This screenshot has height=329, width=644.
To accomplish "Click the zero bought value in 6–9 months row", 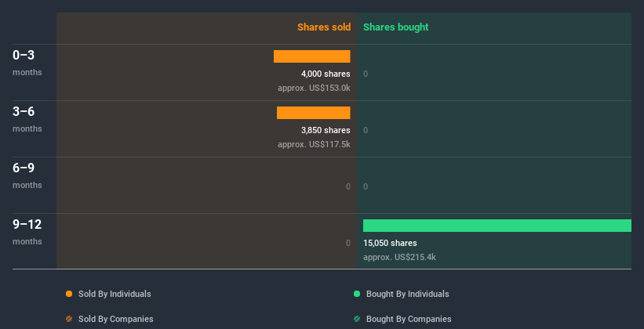I will click(x=366, y=186).
